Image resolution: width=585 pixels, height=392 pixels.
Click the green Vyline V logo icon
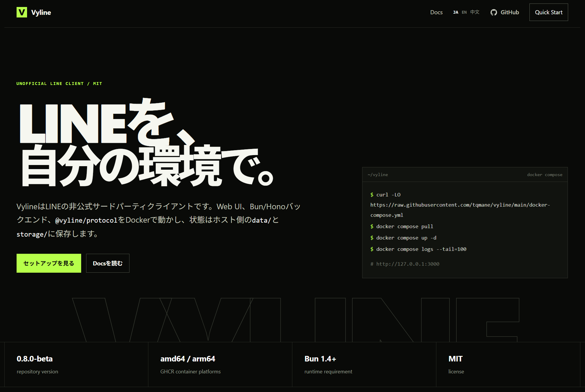click(22, 12)
